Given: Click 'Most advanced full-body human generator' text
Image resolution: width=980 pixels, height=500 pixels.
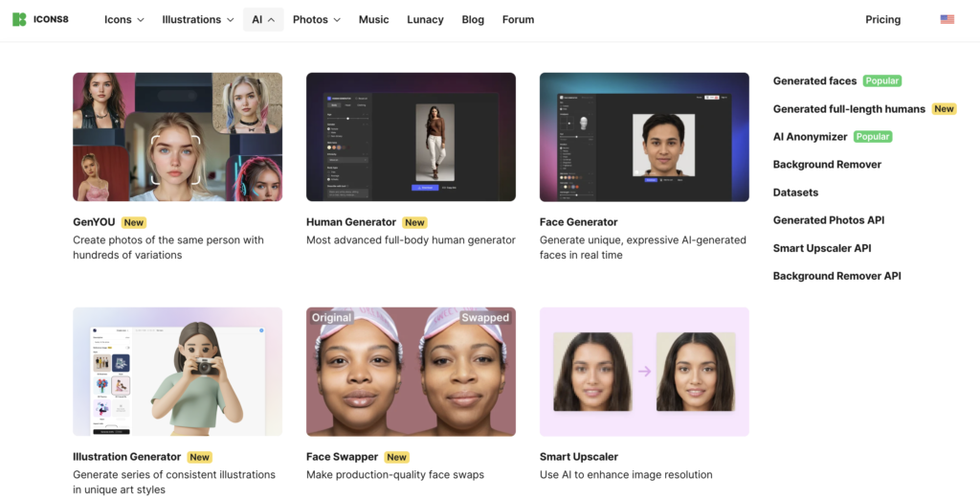Looking at the screenshot, I should (411, 240).
